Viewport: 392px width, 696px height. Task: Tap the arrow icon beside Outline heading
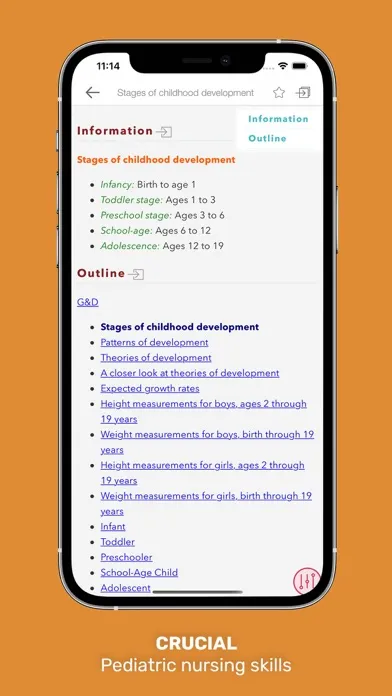(x=136, y=274)
